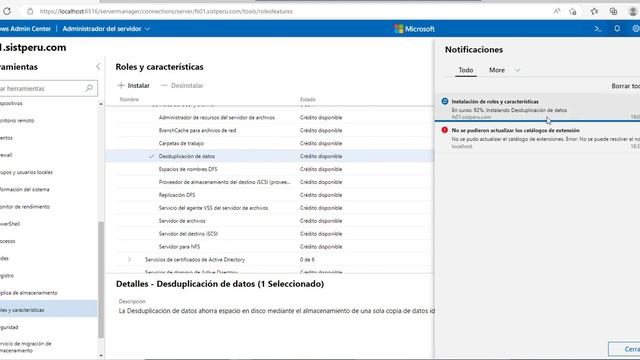Expand Servicios de certificados de Active Directory
Screen dimensions: 640x360
[129, 260]
